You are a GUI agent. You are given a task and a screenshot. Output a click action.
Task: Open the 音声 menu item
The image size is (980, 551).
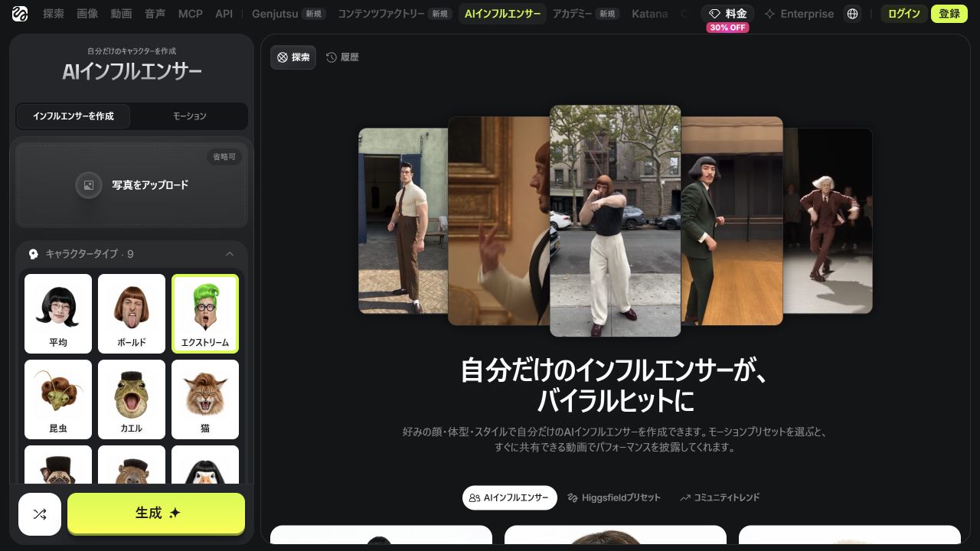coord(155,14)
